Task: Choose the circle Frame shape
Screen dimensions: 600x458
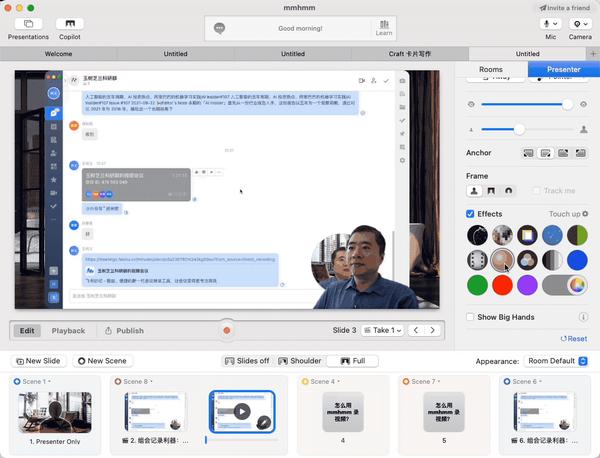Action: (509, 191)
